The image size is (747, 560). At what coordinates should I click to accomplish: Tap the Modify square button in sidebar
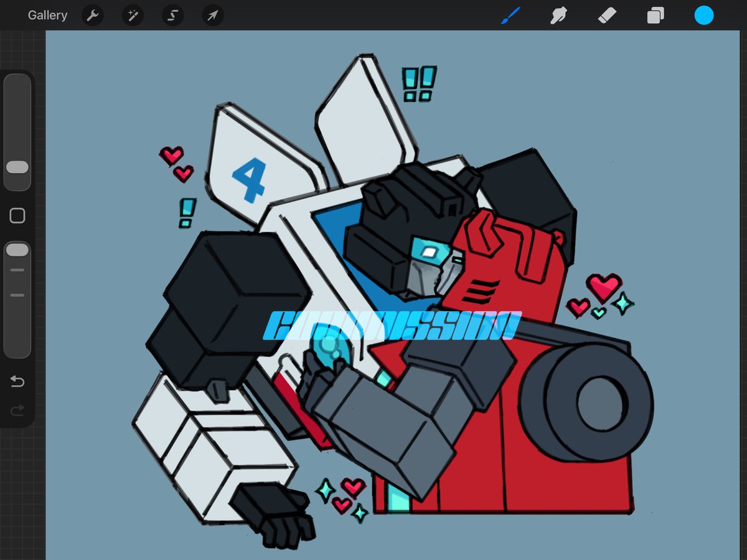(17, 216)
